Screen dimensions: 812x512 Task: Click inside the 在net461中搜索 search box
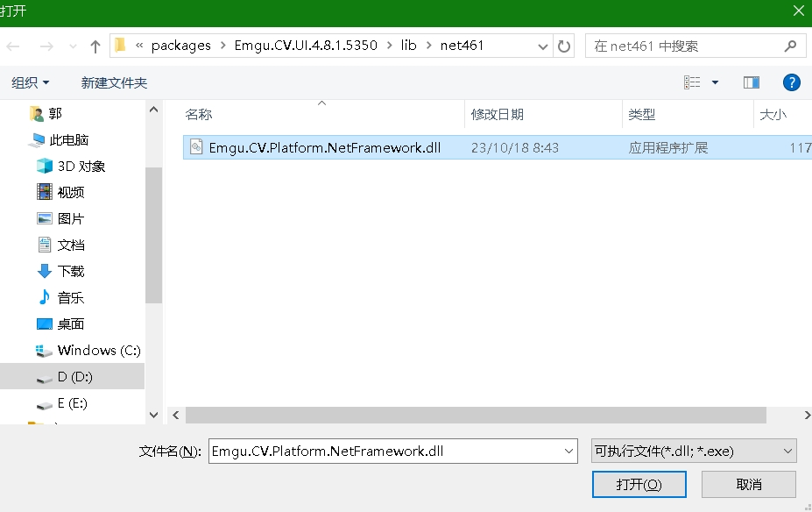click(683, 46)
